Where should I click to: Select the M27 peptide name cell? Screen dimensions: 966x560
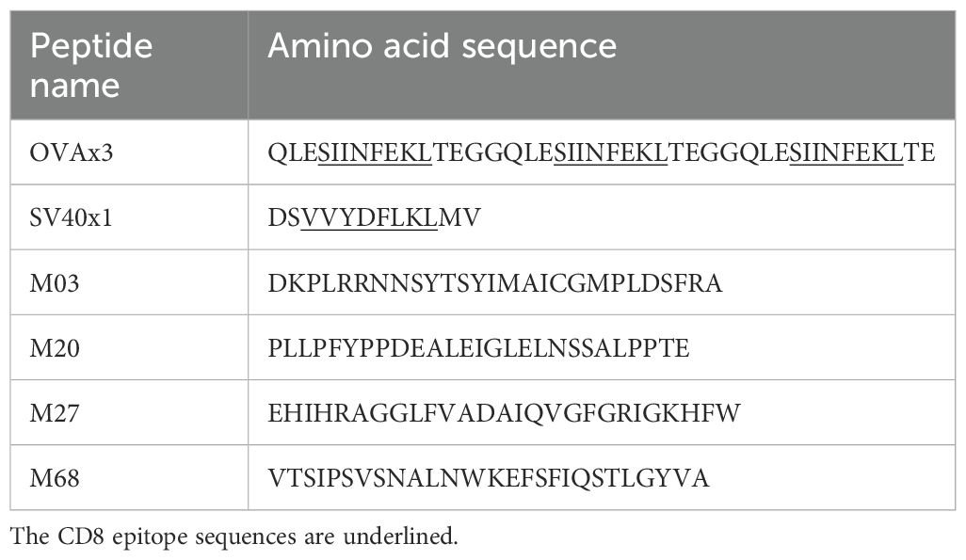(56, 413)
